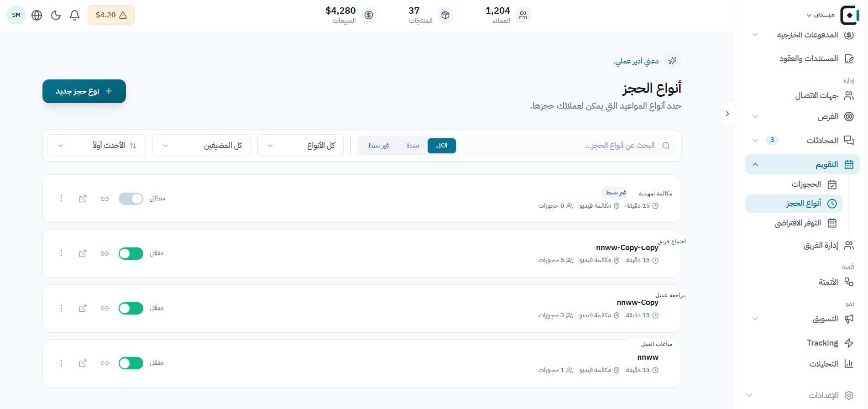This screenshot has height=409, width=868.
Task: Open more options for nnww-Copy-Copy row
Action: tap(61, 253)
